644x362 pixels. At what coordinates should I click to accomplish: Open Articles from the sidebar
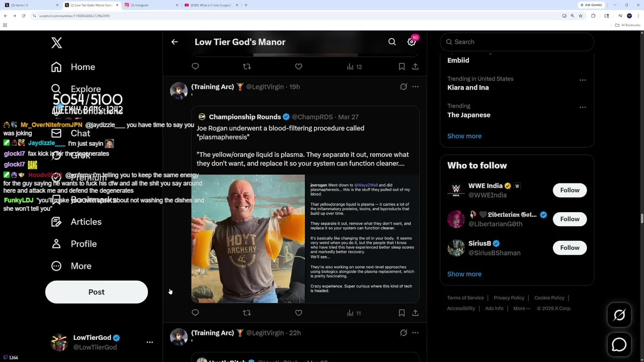tap(76, 222)
